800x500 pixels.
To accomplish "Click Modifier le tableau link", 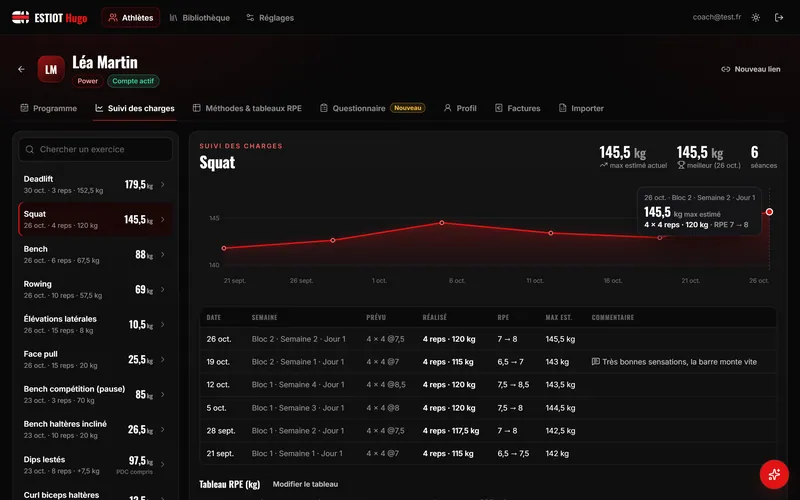I will click(x=305, y=484).
